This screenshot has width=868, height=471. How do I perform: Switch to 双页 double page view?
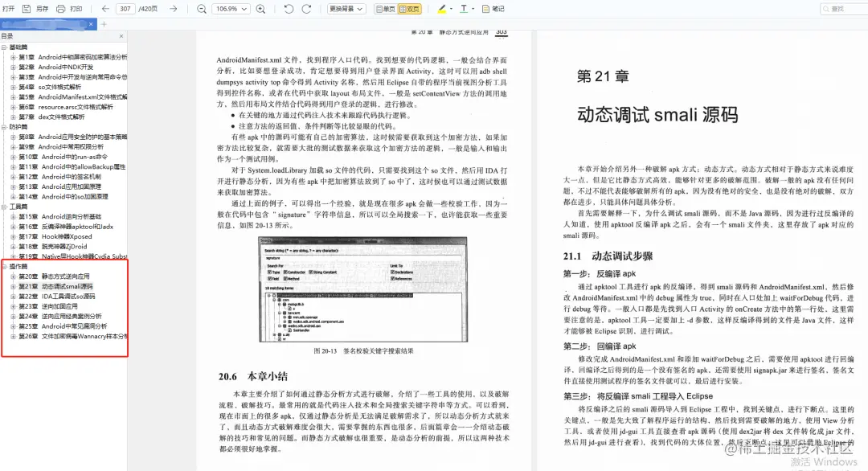pos(410,9)
